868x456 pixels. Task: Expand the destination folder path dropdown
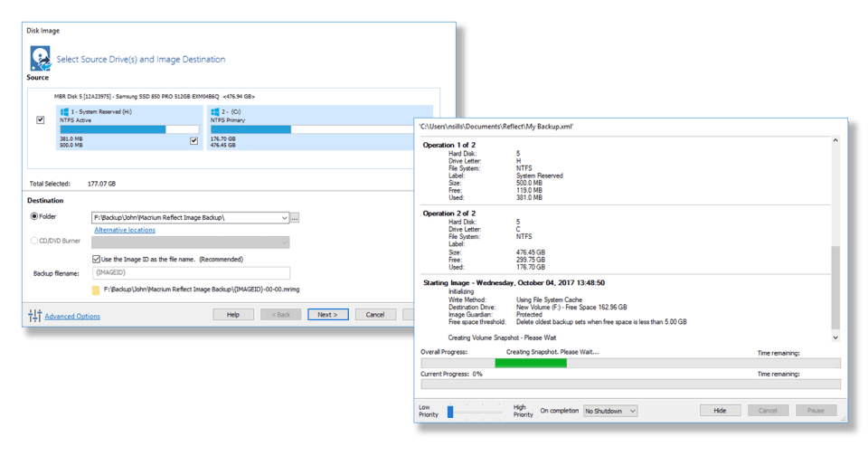tap(285, 218)
